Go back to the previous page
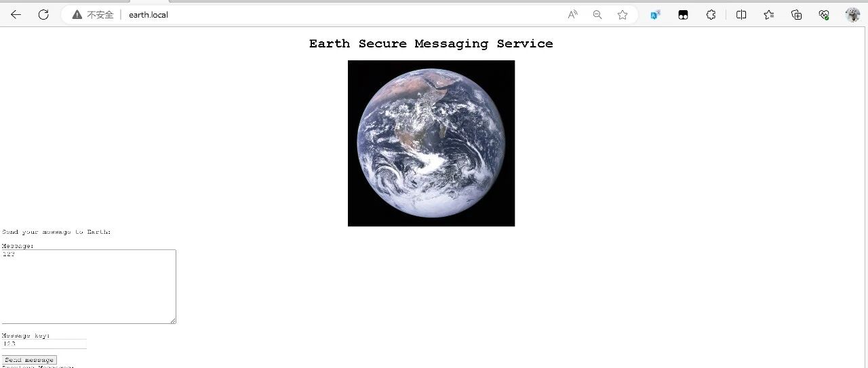The width and height of the screenshot is (868, 368). click(x=16, y=14)
